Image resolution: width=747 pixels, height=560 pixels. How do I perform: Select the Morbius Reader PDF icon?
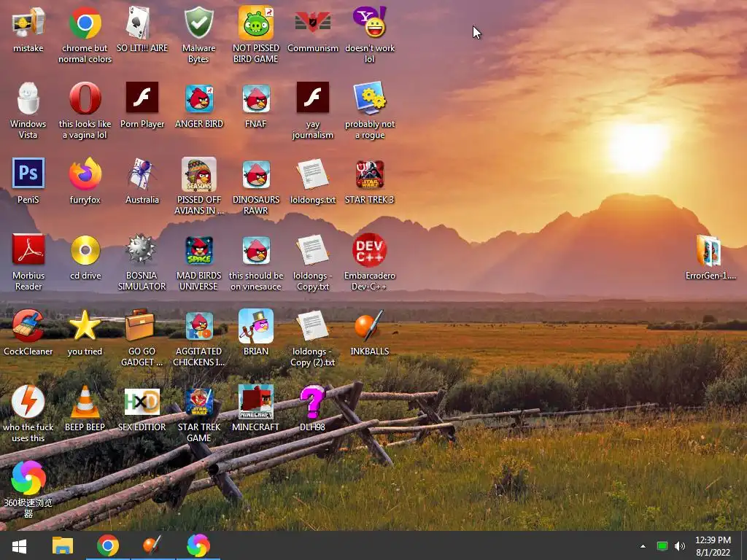[28, 249]
